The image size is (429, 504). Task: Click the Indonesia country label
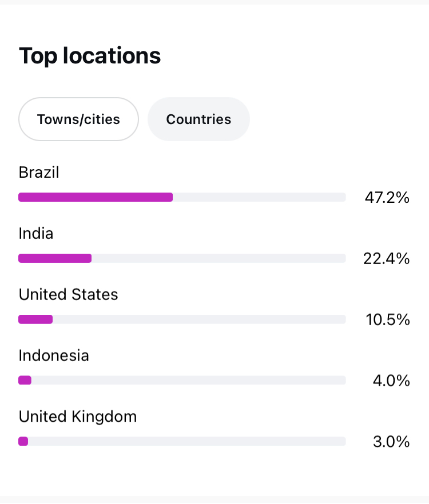[x=54, y=356]
